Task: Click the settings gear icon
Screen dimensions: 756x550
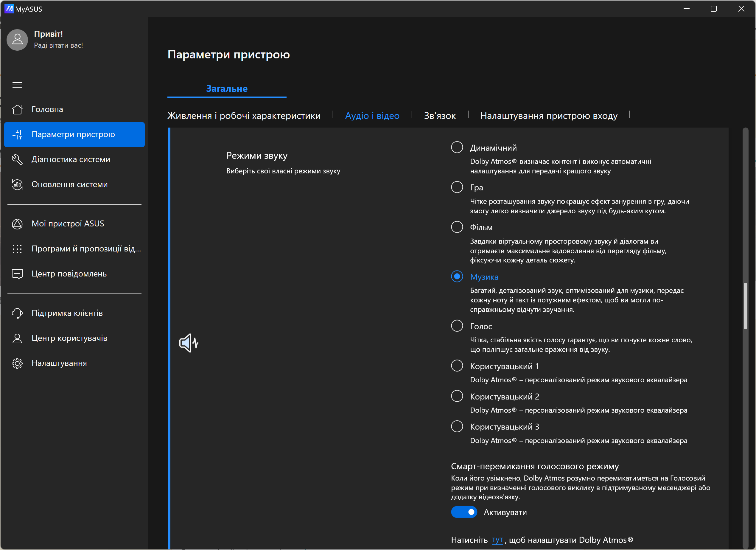Action: [17, 363]
